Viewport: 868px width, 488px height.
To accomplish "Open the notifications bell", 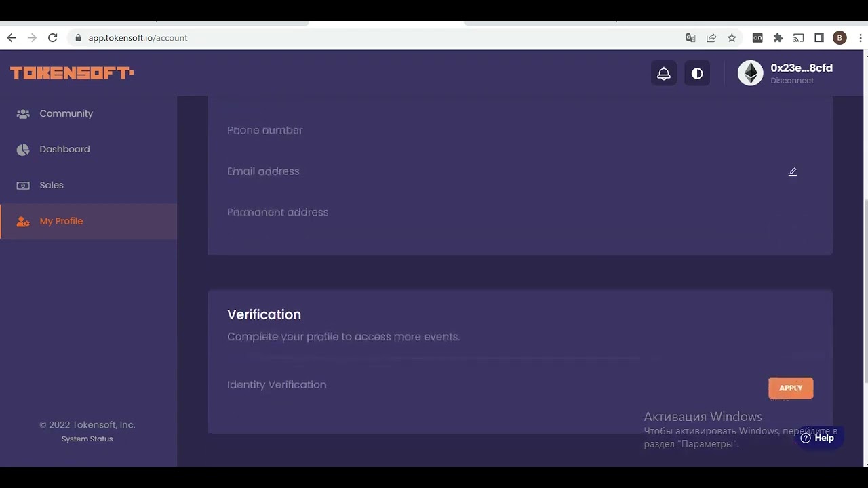I will pos(664,73).
